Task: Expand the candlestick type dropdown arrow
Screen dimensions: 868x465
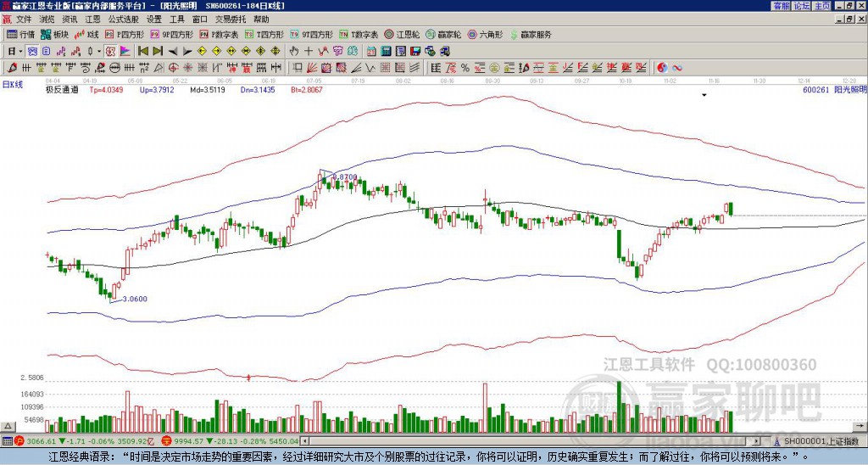Action: coord(98,52)
